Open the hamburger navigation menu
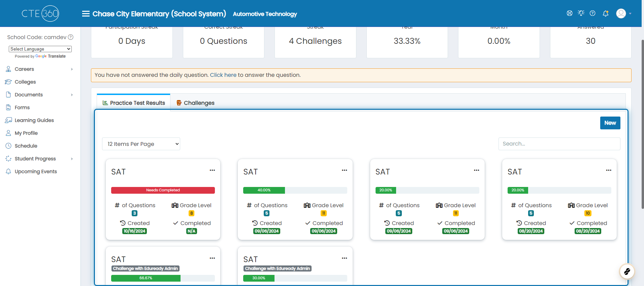Image resolution: width=644 pixels, height=286 pixels. [86, 14]
